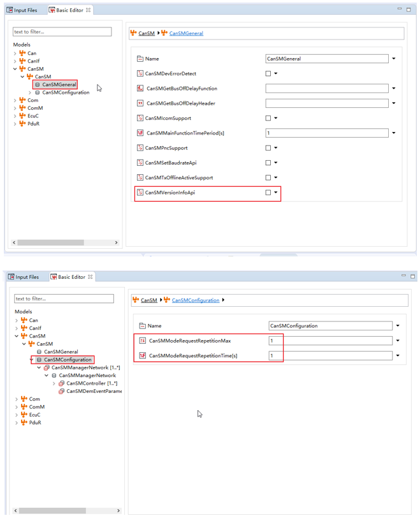Viewport: 420px width, 518px height.
Task: Expand the Com node in upper tree
Action: [x=15, y=100]
